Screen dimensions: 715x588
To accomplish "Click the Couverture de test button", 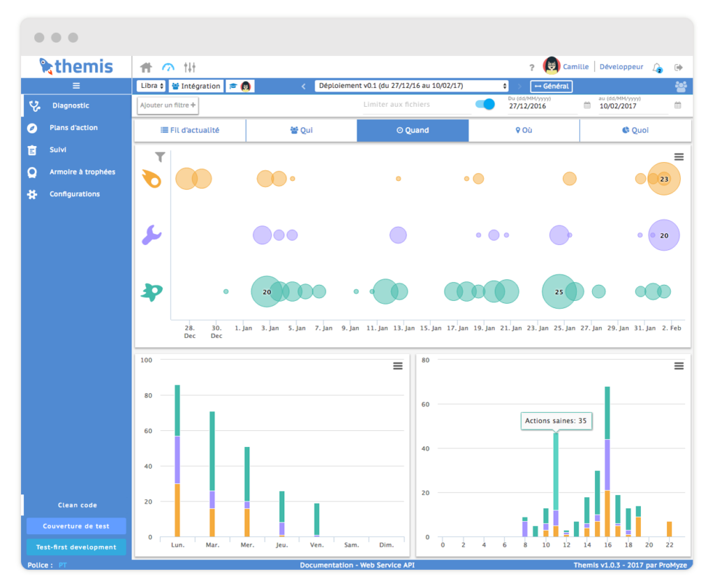I will [76, 526].
